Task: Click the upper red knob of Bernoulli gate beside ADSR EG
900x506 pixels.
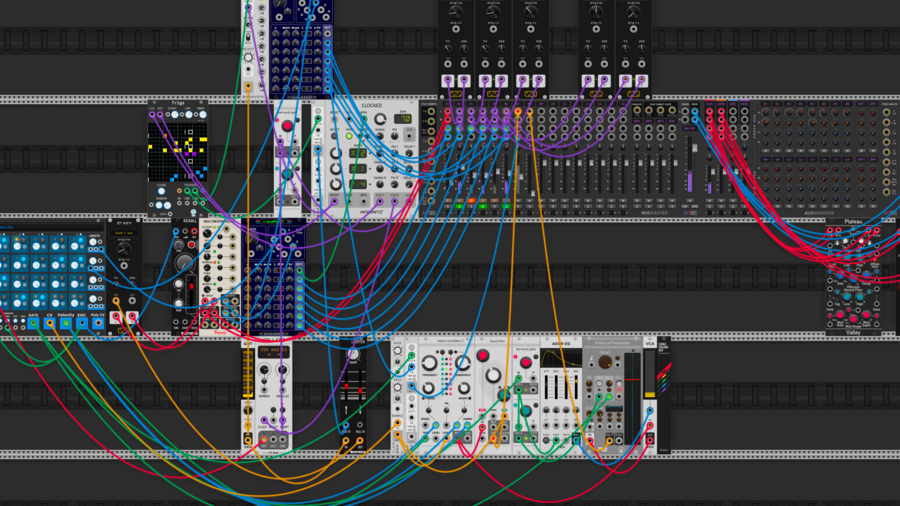Action: pos(526,363)
